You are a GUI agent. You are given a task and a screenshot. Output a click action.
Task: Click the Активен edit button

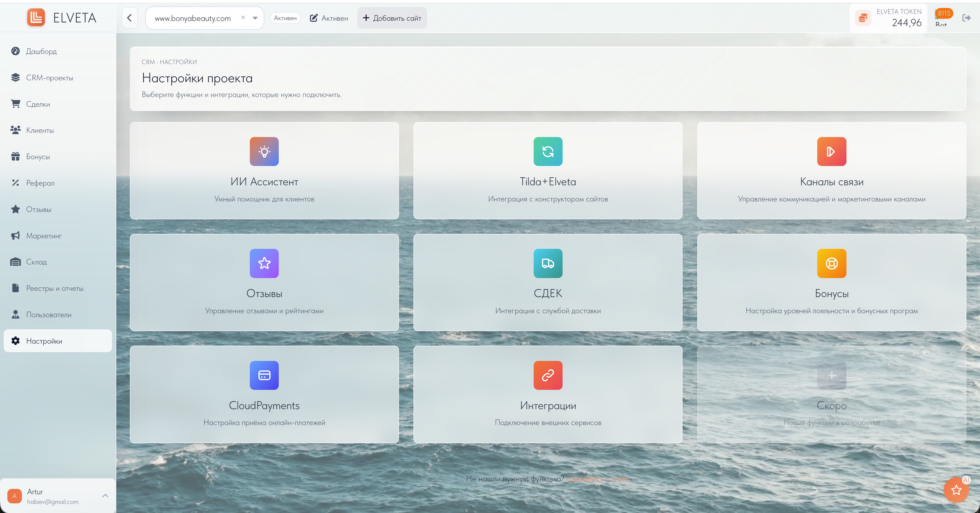click(329, 18)
